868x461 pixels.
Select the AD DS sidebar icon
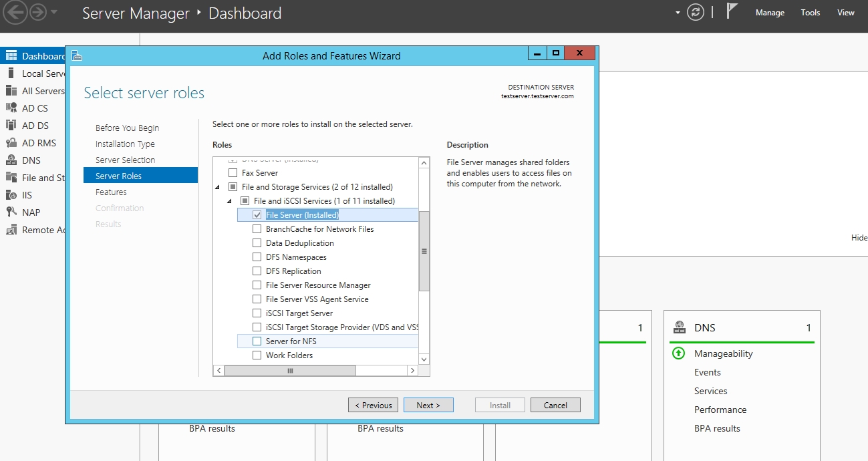pos(11,126)
